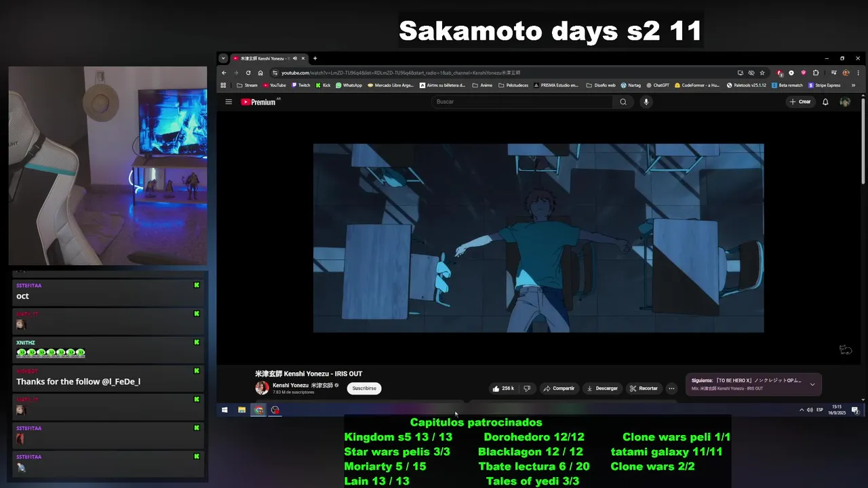Click the video player frame

pos(538,238)
